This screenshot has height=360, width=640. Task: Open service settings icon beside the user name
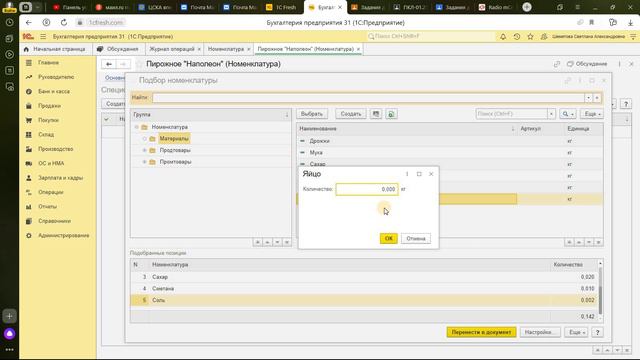click(633, 36)
